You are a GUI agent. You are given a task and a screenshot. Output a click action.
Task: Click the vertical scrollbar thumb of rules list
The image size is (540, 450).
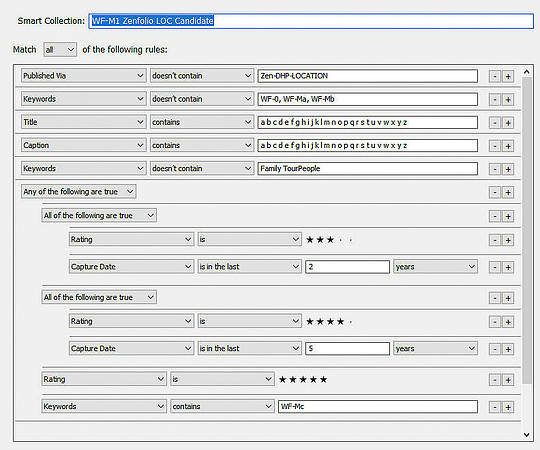coord(527,230)
